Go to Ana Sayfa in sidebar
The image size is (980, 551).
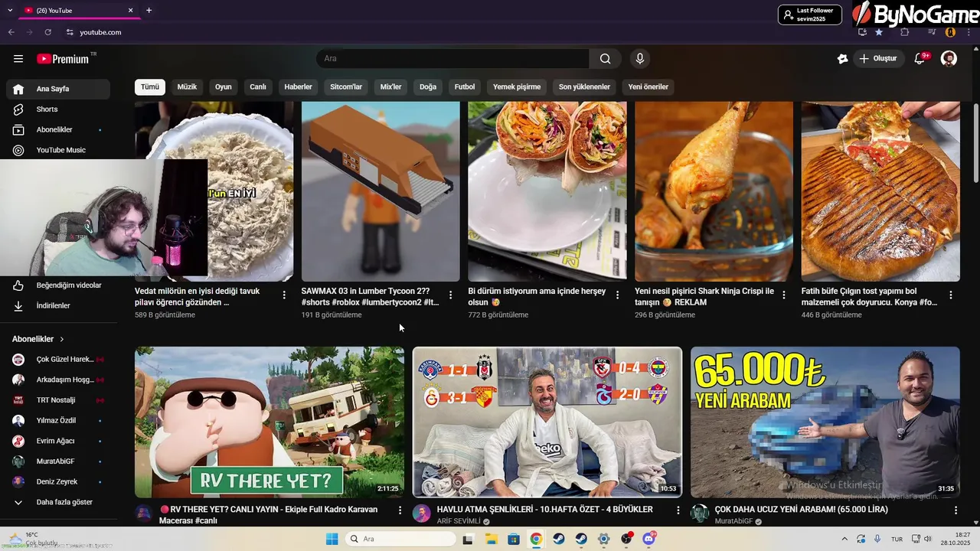pos(58,89)
